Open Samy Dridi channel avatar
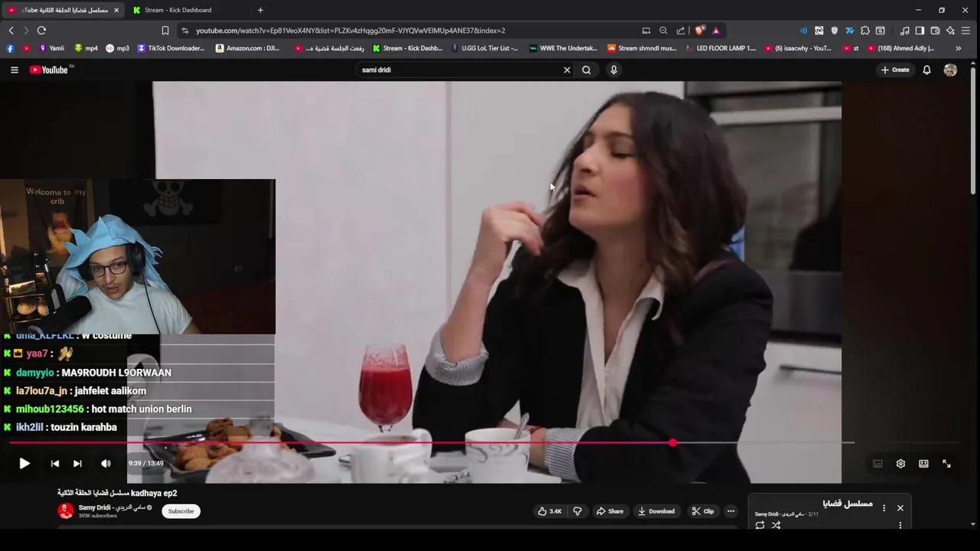The height and width of the screenshot is (551, 980). [66, 511]
